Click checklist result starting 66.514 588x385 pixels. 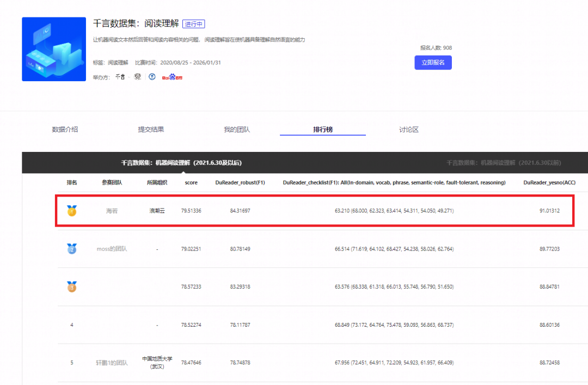(x=394, y=249)
